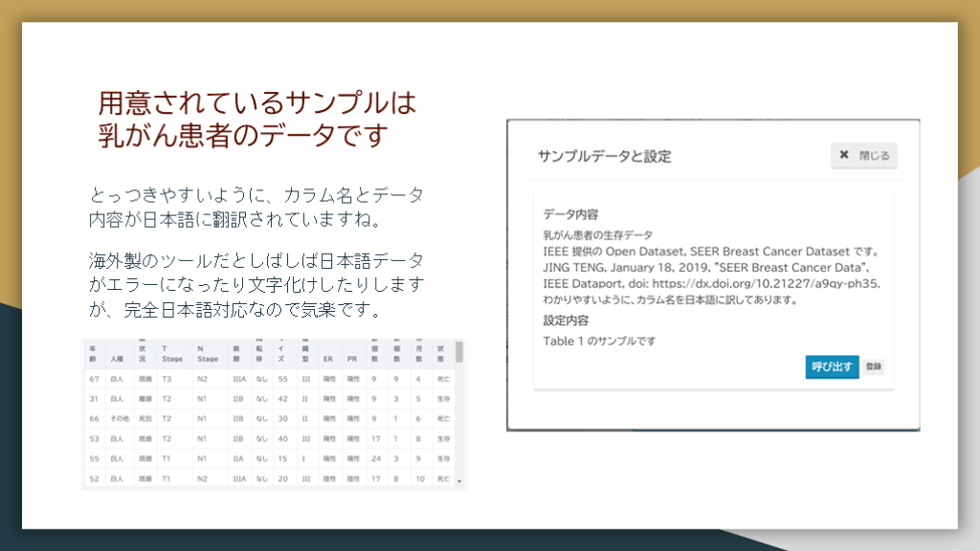Click the 病期 column header
980x551 pixels.
[237, 354]
